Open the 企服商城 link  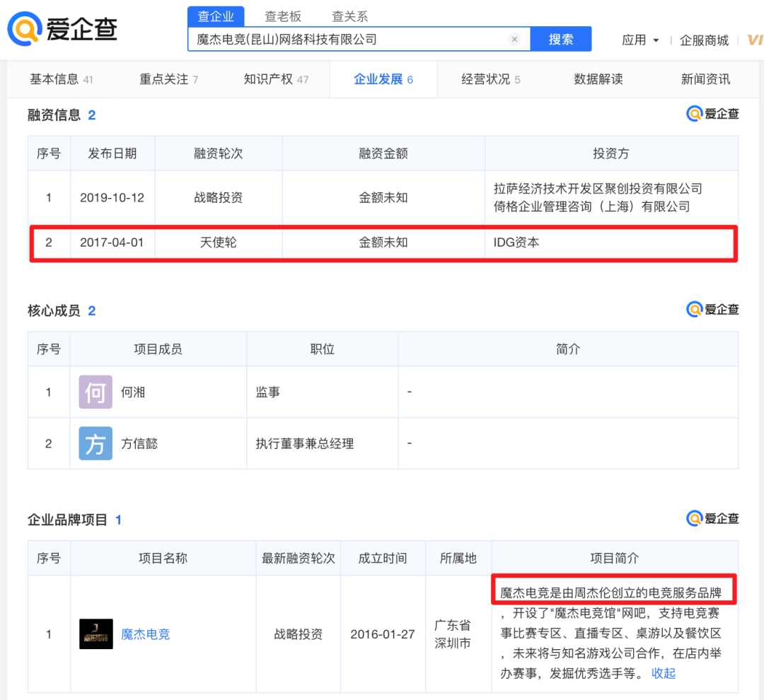(x=704, y=40)
